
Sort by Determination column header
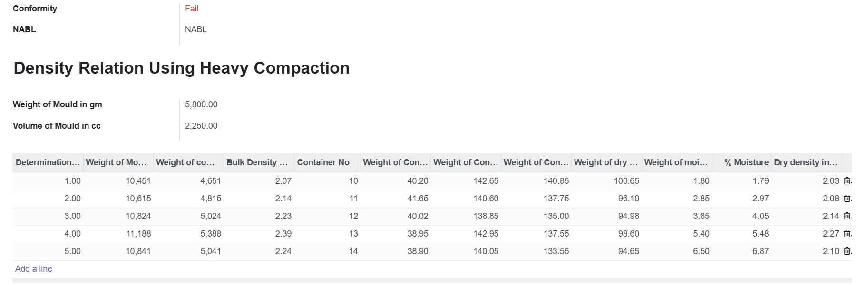[x=48, y=162]
